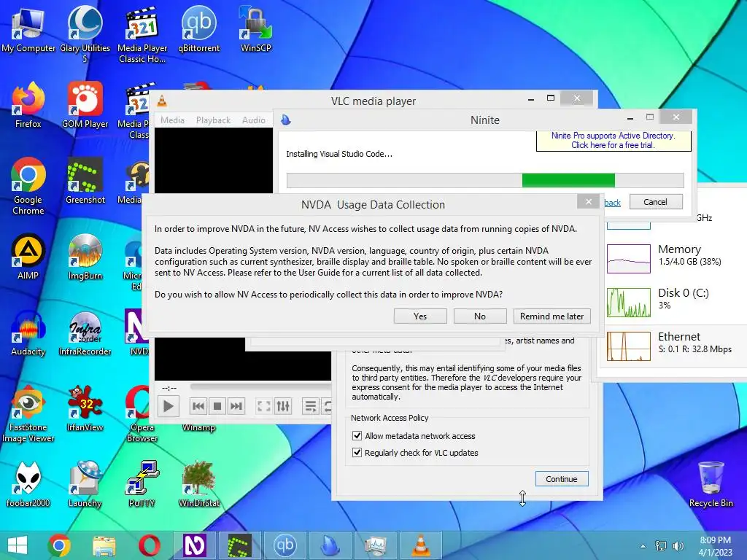The width and height of the screenshot is (747, 560).
Task: Toggle VLC fullscreen button
Action: coord(263,406)
